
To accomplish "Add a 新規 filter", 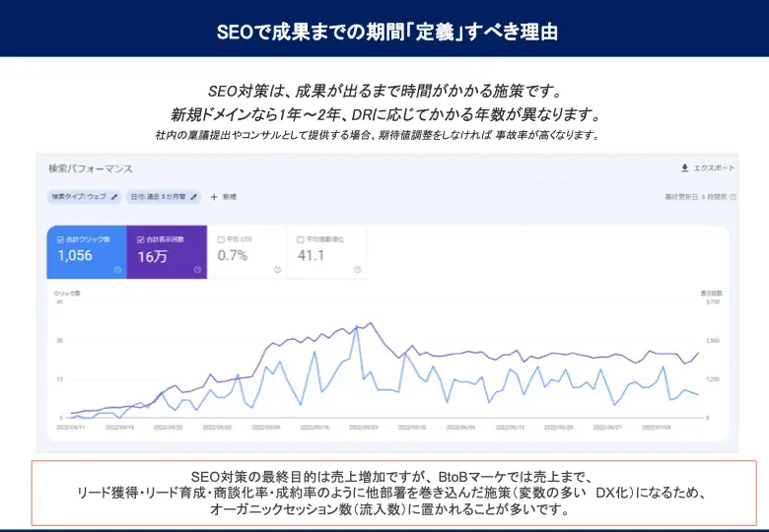I will click(224, 197).
